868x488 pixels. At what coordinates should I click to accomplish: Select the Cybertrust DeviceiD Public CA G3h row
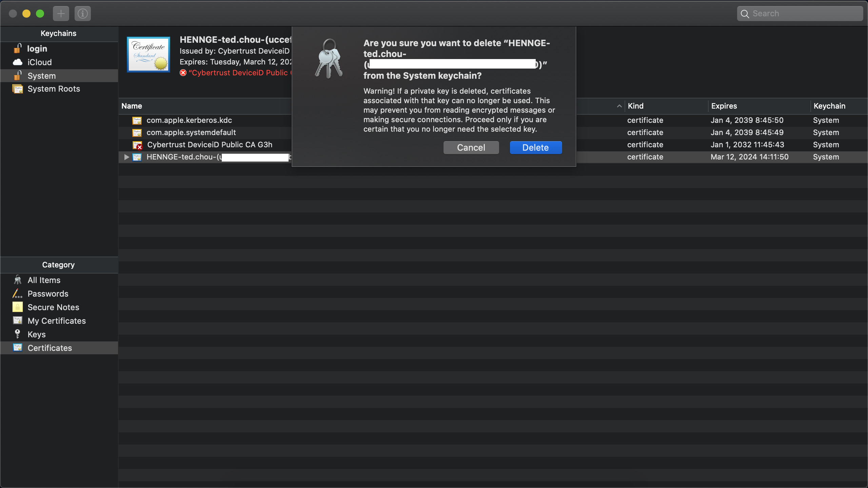(210, 145)
